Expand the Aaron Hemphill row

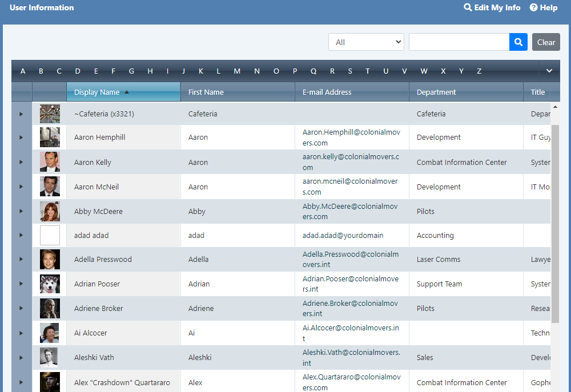21,137
